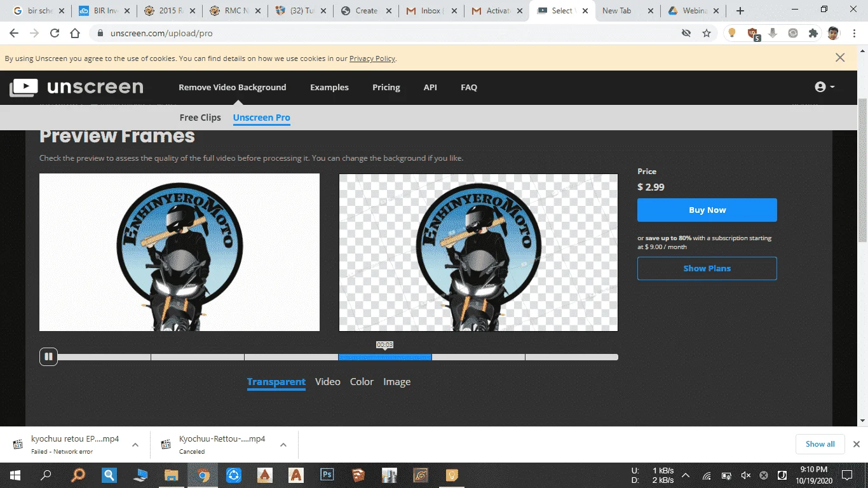Open Windows taskbar search
The height and width of the screenshot is (488, 868).
click(x=46, y=475)
